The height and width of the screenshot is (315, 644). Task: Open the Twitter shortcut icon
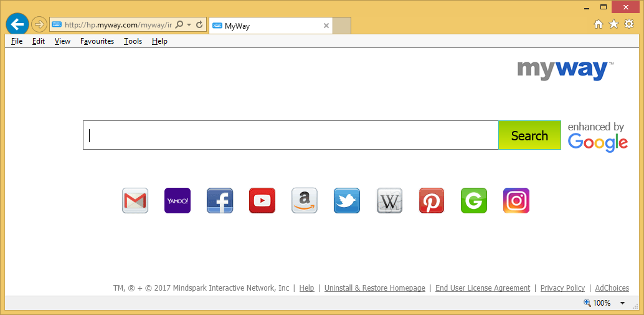[x=347, y=201]
